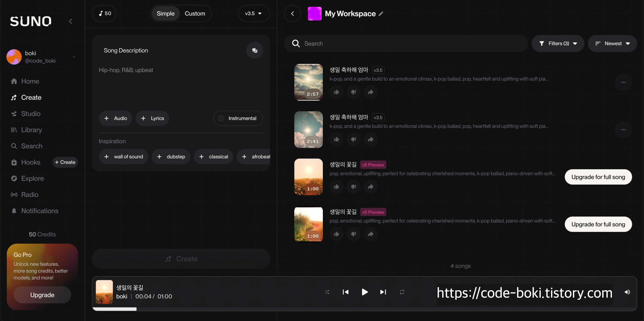
Task: Toggle the Instrumental option
Action: tap(238, 118)
